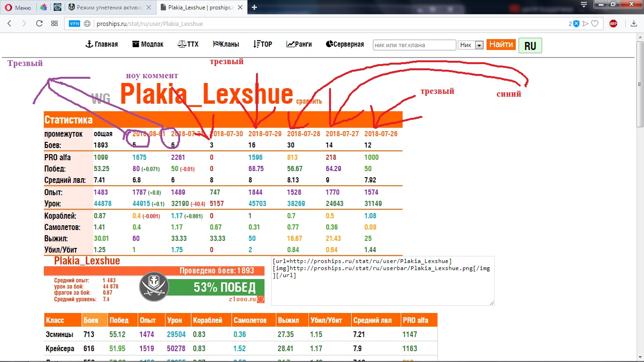
Task: Go back to previous page
Action: pos(9,24)
